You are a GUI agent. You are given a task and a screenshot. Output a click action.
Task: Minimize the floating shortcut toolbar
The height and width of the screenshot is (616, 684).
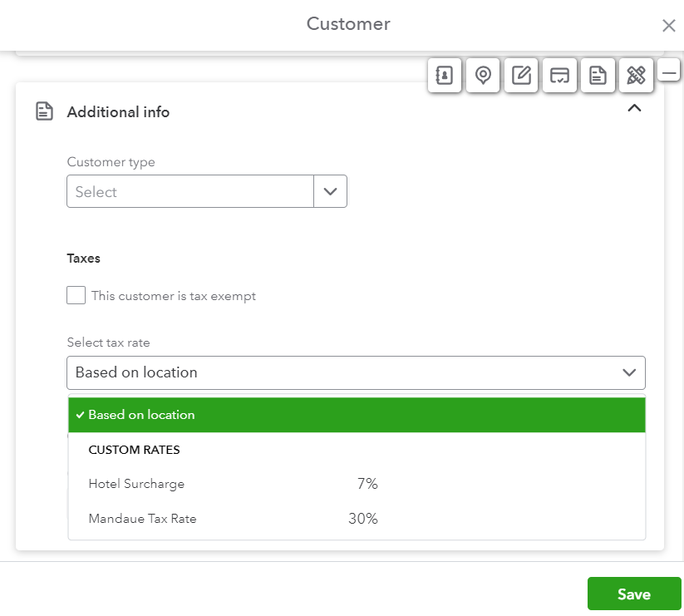tap(669, 73)
